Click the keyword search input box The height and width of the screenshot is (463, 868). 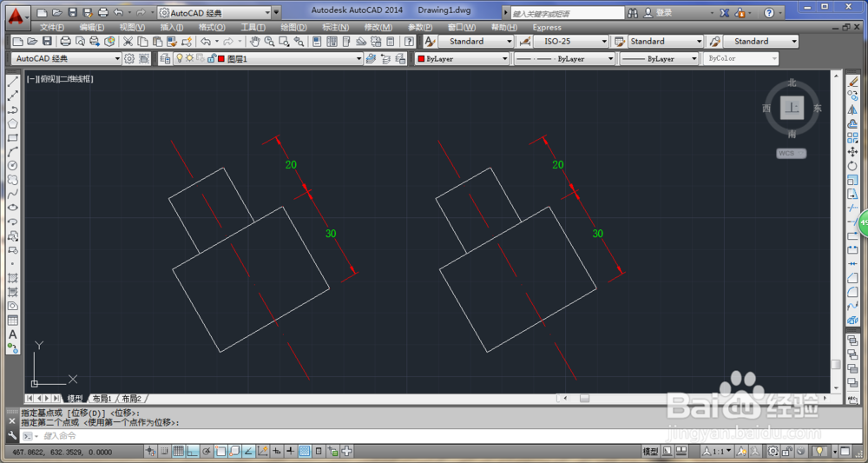(x=567, y=13)
